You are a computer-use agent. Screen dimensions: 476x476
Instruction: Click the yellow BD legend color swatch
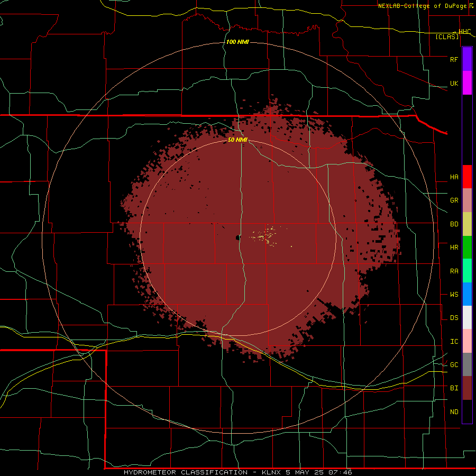467,224
